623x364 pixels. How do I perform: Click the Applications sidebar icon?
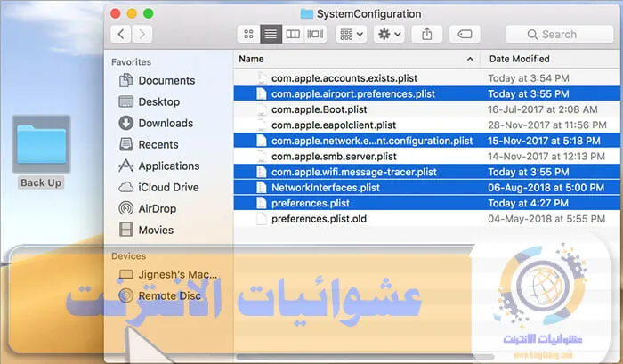126,166
